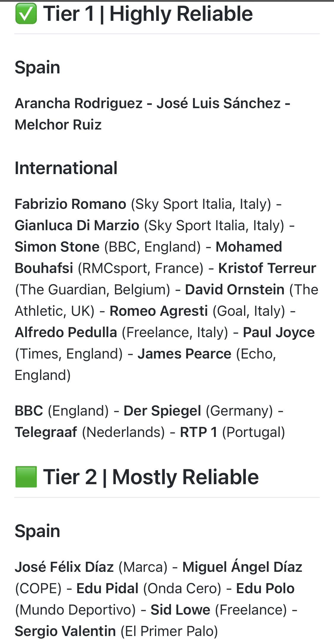The image size is (334, 644).
Task: Tap the name Sergio Valentin
Action: [65, 631]
